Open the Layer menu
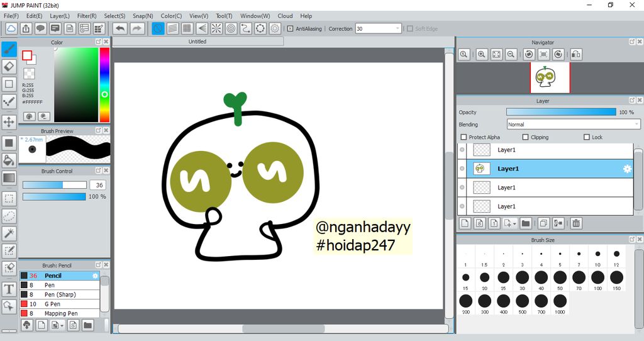Image resolution: width=644 pixels, height=341 pixels. tap(60, 16)
